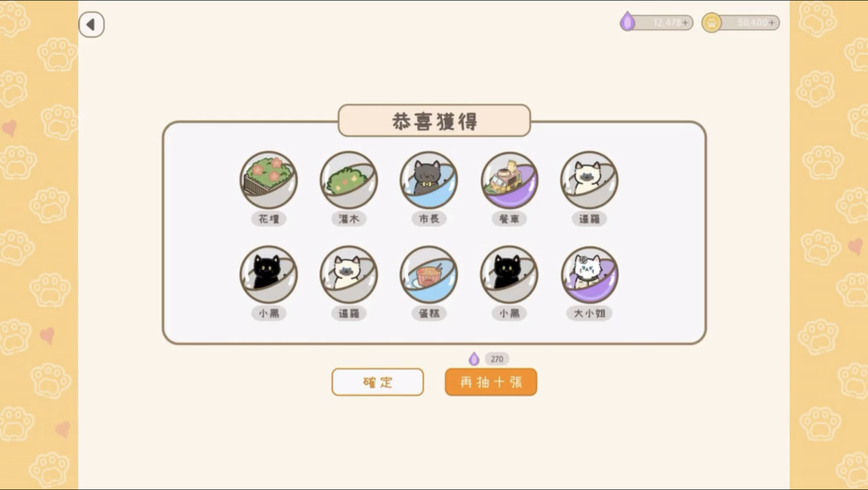The image size is (868, 490).
Task: Select the first 小黑 black cat capsule
Action: [269, 274]
